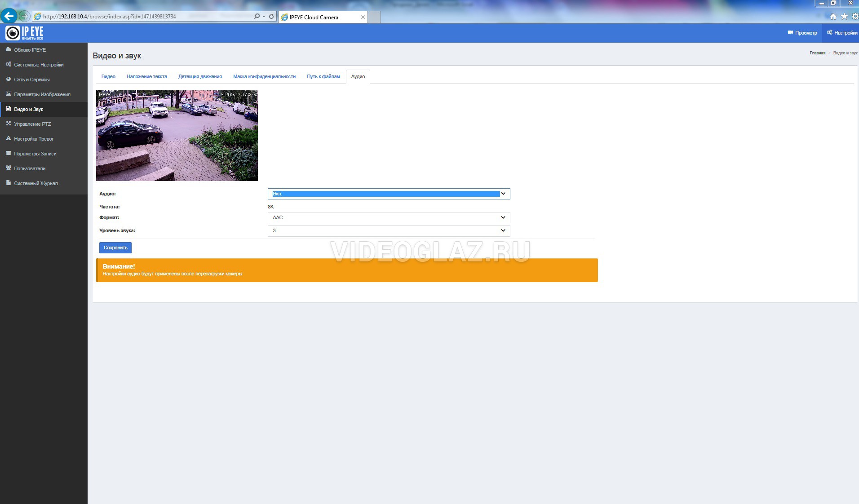Click the gears icon beside Системные Настройки
Viewport: 859px width, 504px height.
(9, 64)
